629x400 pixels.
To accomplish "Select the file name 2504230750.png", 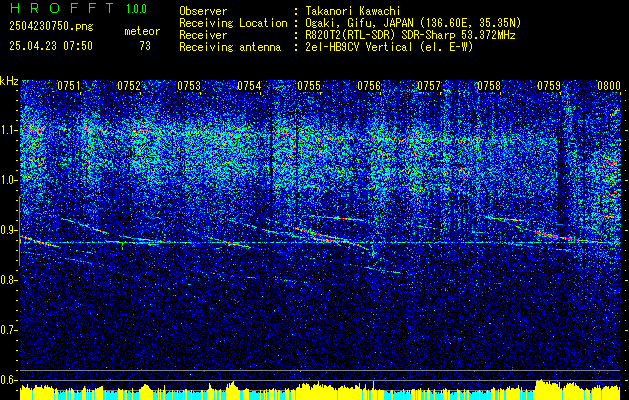I will pyautogui.click(x=51, y=26).
